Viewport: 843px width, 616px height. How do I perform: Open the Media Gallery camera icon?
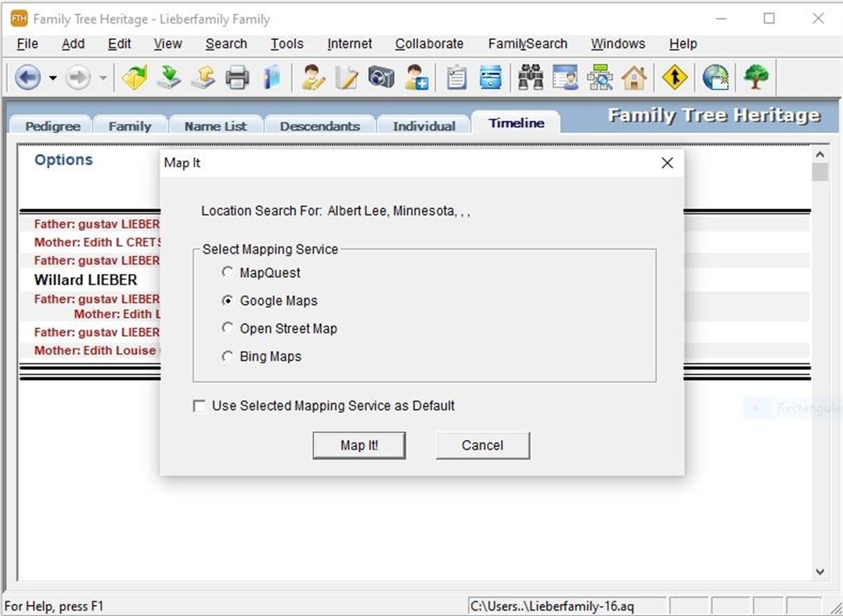pos(381,77)
